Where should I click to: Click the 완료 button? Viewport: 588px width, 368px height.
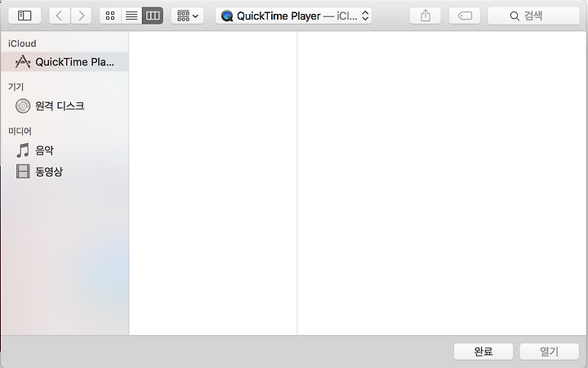[x=483, y=352]
